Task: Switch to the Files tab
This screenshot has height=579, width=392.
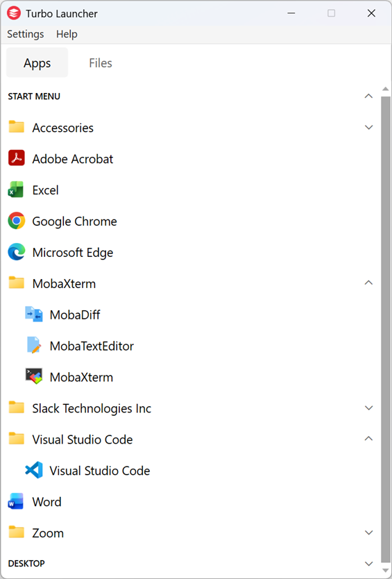Action: [101, 62]
